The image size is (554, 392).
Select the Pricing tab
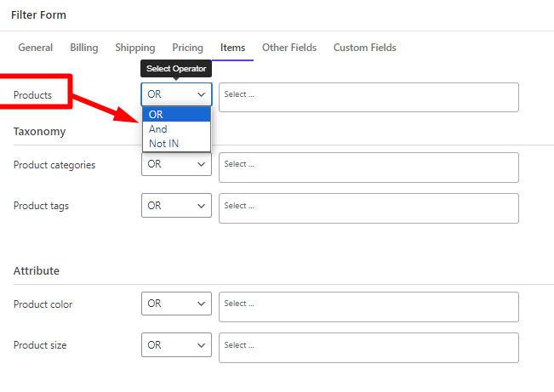(x=187, y=48)
